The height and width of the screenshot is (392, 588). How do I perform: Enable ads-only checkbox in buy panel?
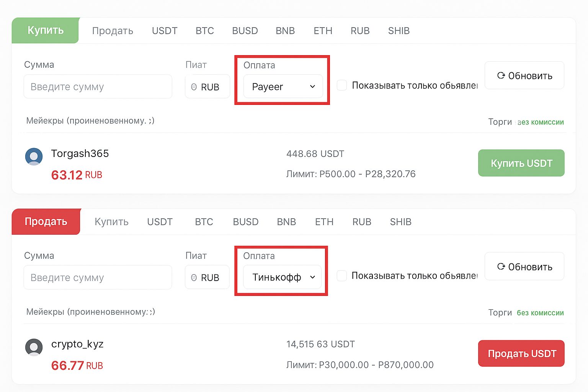342,85
